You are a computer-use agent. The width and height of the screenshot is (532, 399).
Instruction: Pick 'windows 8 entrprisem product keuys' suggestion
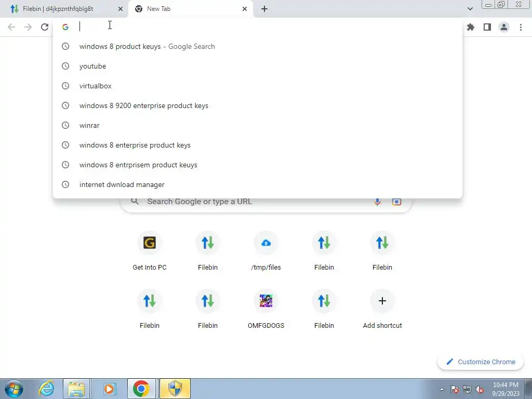(258, 165)
